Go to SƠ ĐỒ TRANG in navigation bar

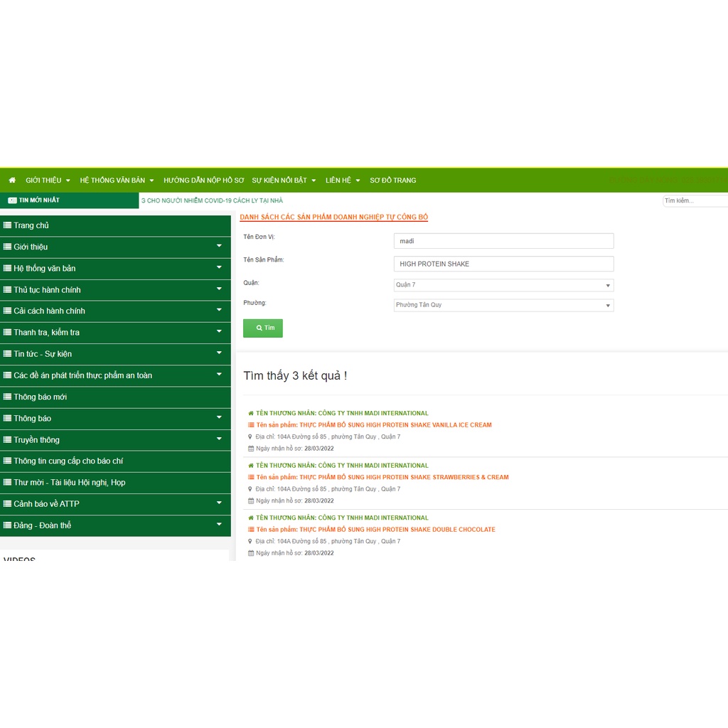tap(392, 181)
